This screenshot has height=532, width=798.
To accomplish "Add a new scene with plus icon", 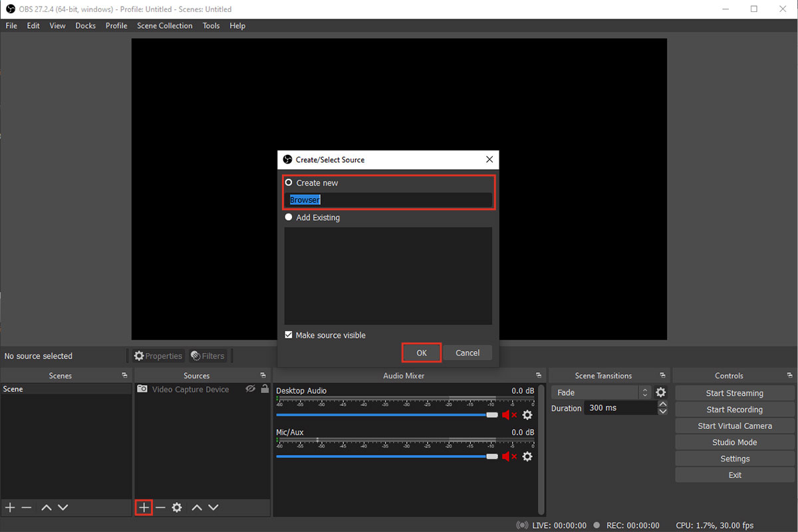I will coord(10,507).
